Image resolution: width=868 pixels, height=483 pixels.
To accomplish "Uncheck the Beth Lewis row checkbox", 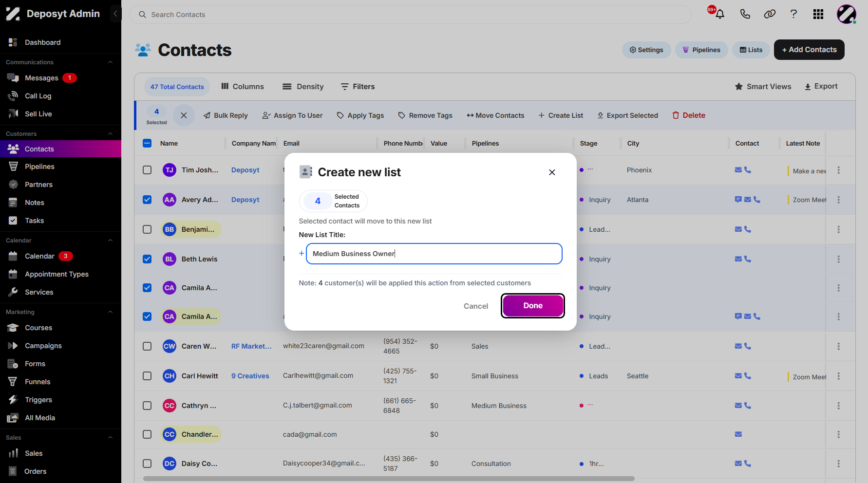I will tap(147, 259).
